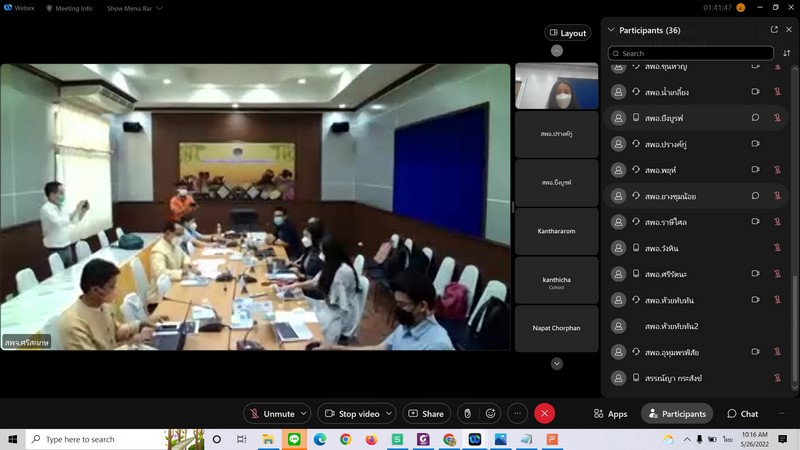The image size is (800, 450).
Task: Unmute your microphone
Action: point(273,413)
